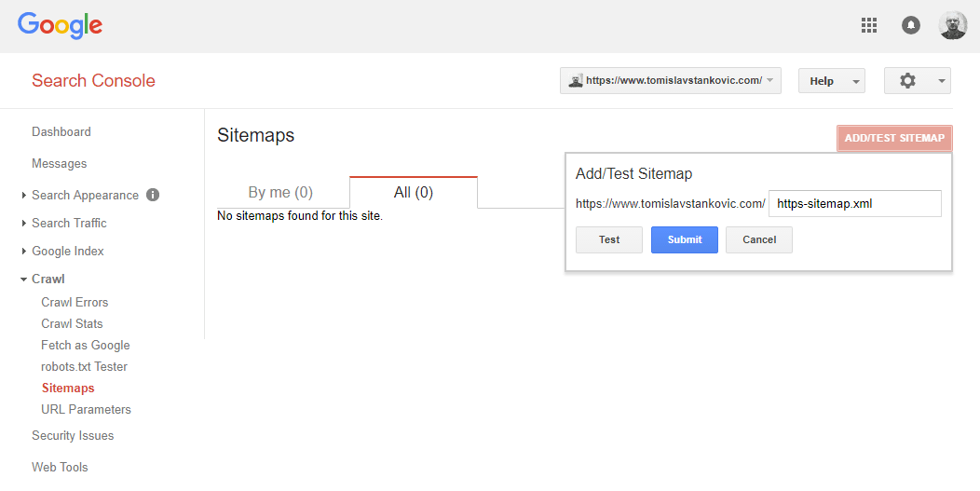Click the Google logo
The height and width of the screenshot is (491, 980).
(x=60, y=26)
